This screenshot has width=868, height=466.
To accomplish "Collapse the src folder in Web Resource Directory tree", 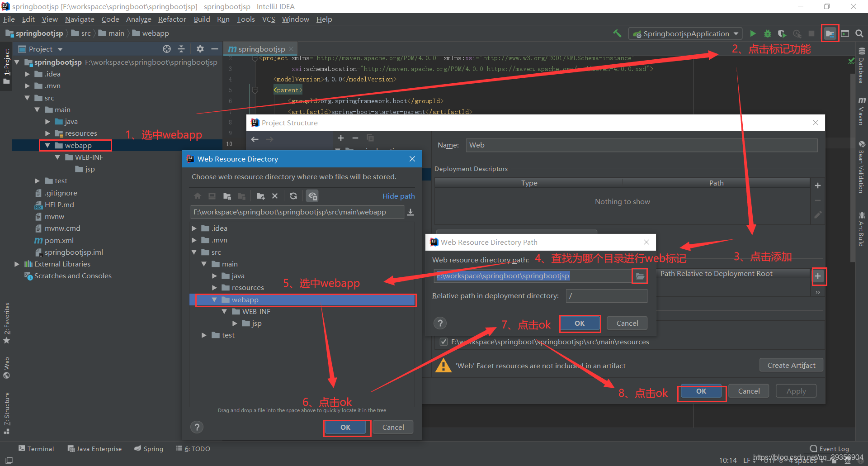I will (194, 252).
